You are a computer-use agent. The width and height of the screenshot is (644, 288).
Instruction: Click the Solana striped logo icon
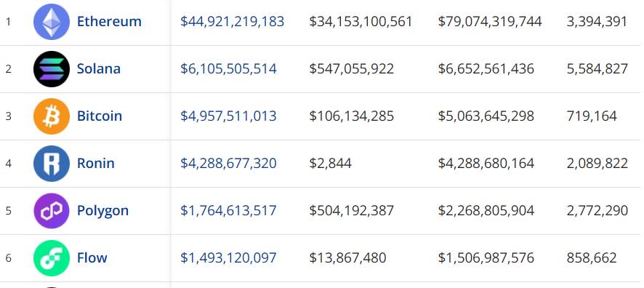(x=52, y=69)
